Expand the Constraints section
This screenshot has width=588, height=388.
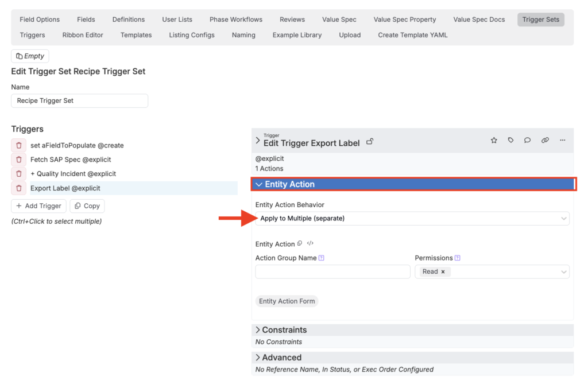tap(412, 330)
